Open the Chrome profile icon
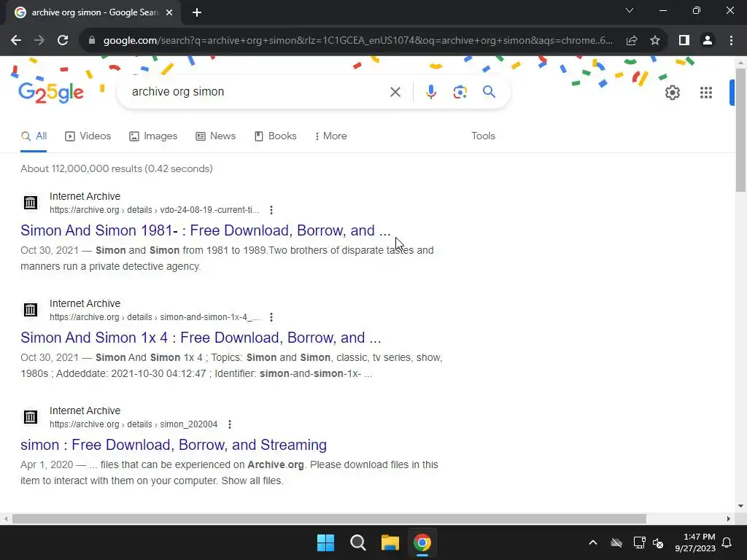747x560 pixels. (708, 41)
